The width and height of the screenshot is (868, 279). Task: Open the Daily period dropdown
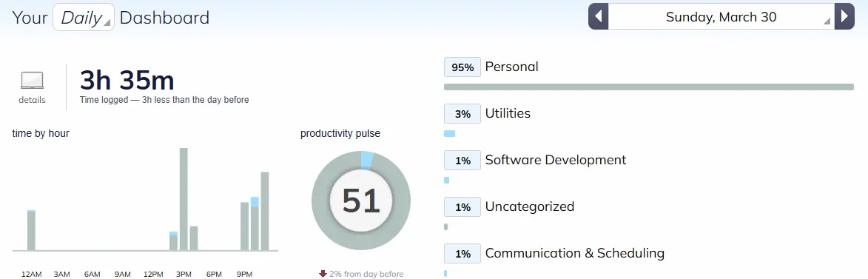pyautogui.click(x=84, y=17)
